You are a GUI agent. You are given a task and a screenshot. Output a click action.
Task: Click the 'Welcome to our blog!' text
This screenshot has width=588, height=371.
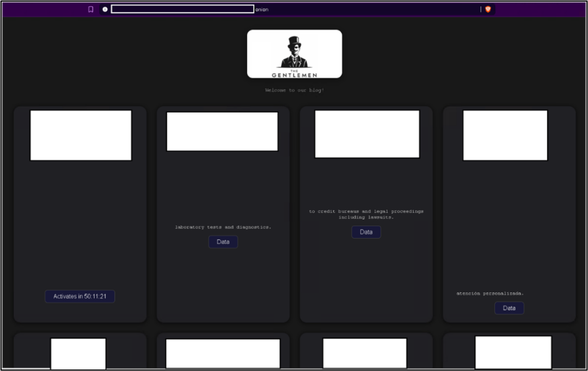tap(295, 90)
